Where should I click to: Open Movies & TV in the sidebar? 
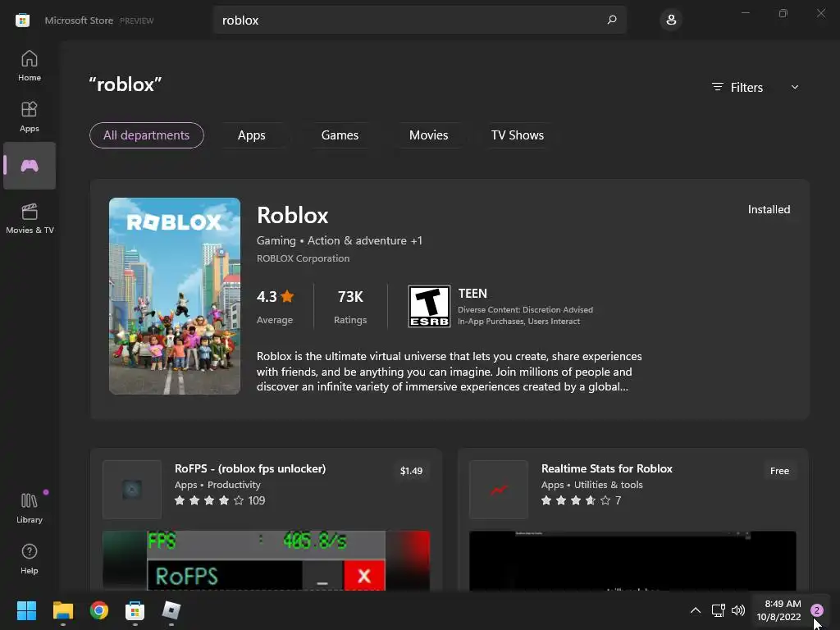[x=30, y=218]
